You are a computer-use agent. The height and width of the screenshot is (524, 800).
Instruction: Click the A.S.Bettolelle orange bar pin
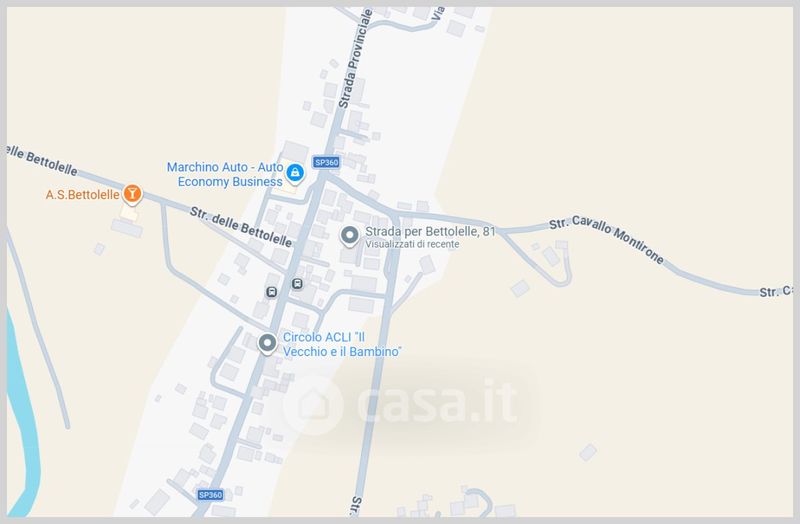(x=132, y=194)
